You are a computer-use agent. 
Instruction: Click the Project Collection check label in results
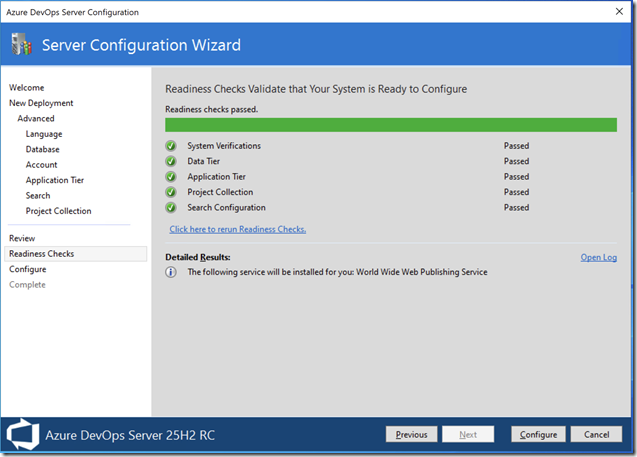click(220, 192)
